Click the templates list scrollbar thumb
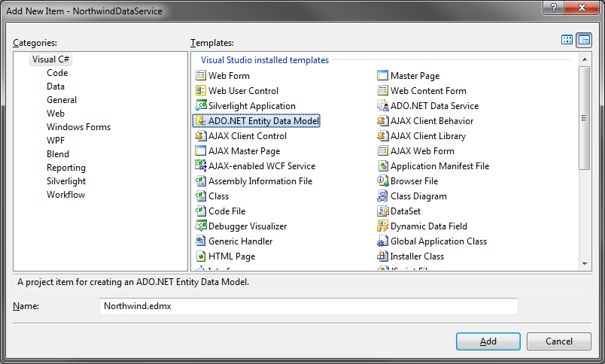Screen dimensions: 605x364 [585, 118]
